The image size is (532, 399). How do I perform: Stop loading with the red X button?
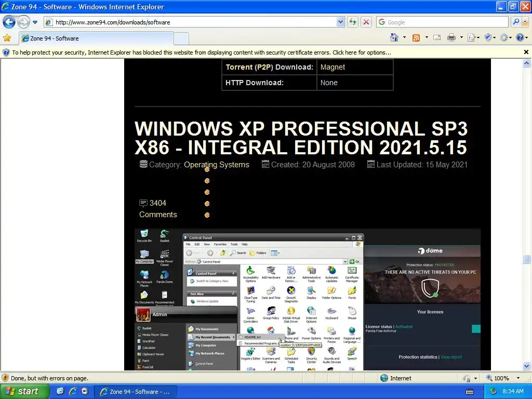click(366, 22)
